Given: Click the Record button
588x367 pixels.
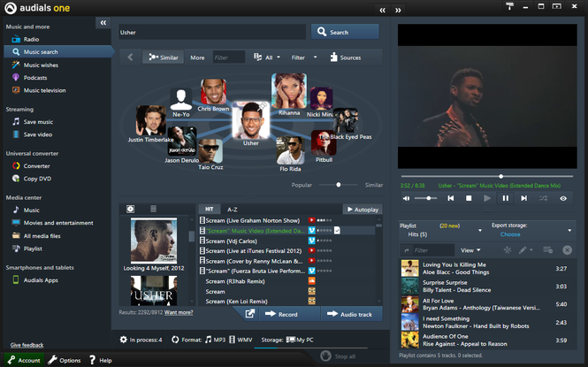Looking at the screenshot, I should coord(289,314).
